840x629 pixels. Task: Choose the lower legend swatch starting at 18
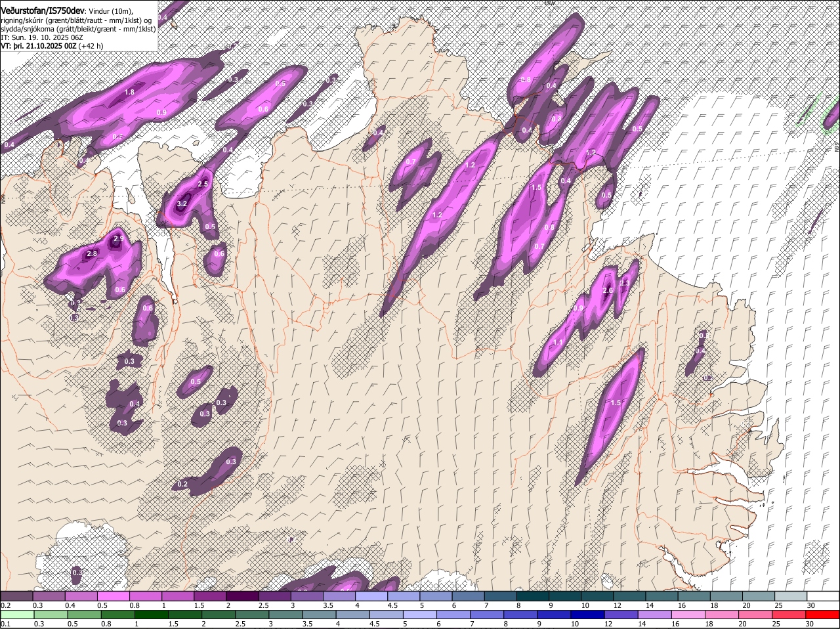pyautogui.click(x=723, y=615)
